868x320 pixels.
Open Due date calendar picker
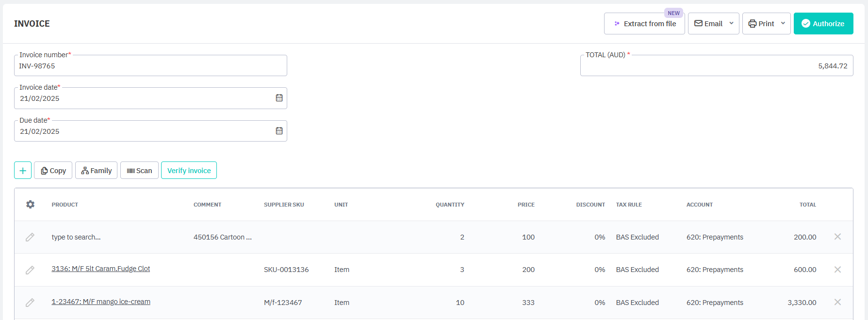point(279,131)
